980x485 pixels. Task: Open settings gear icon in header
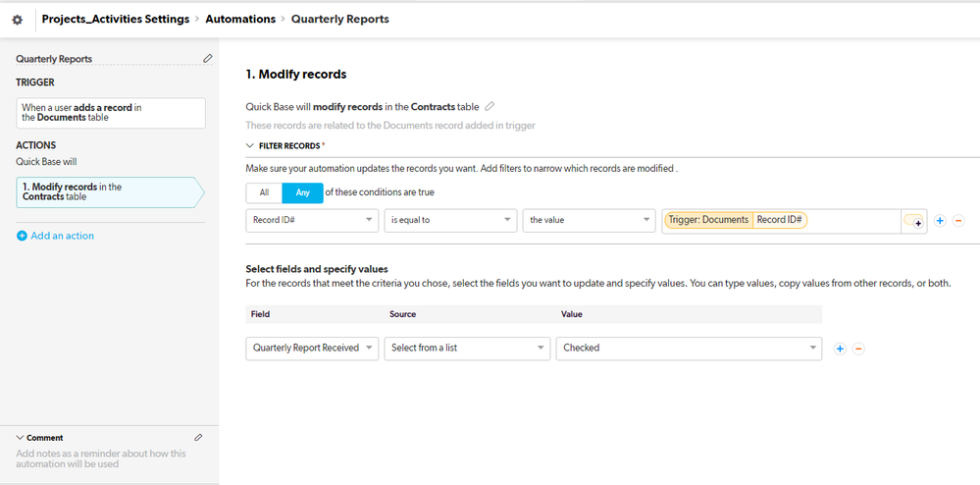[x=18, y=20]
